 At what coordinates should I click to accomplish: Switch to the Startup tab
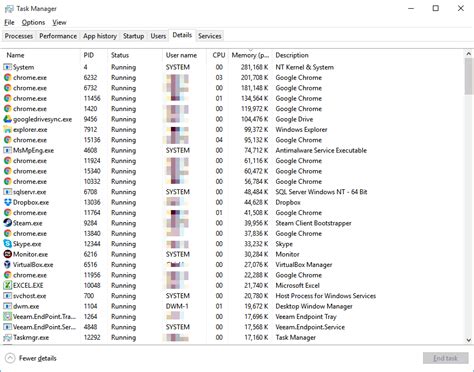[x=133, y=36]
